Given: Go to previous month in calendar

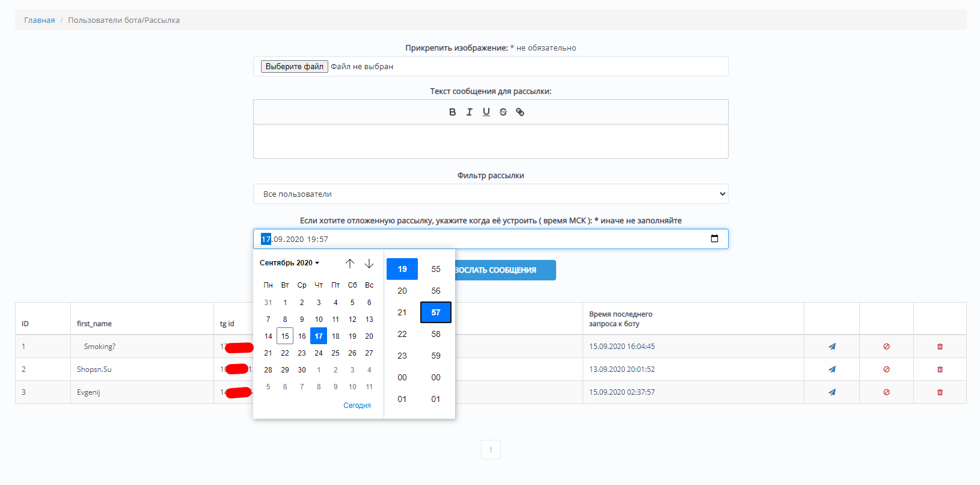Looking at the screenshot, I should pyautogui.click(x=350, y=264).
